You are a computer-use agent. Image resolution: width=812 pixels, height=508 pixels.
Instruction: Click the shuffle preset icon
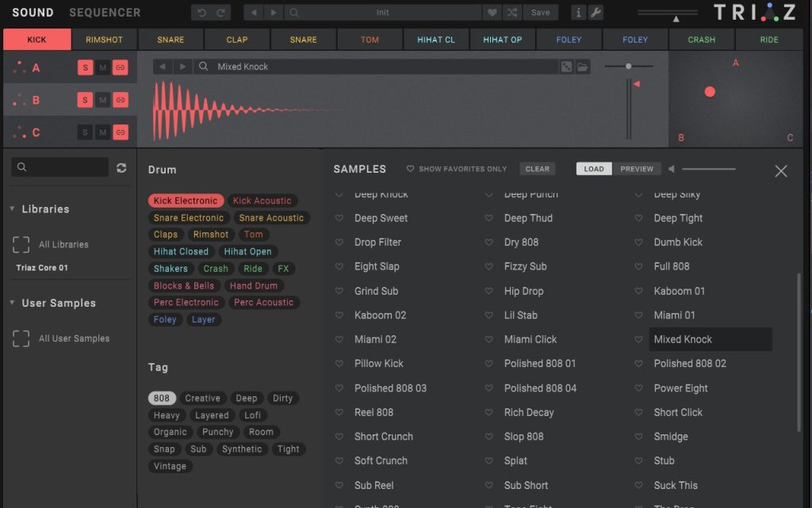(x=512, y=13)
